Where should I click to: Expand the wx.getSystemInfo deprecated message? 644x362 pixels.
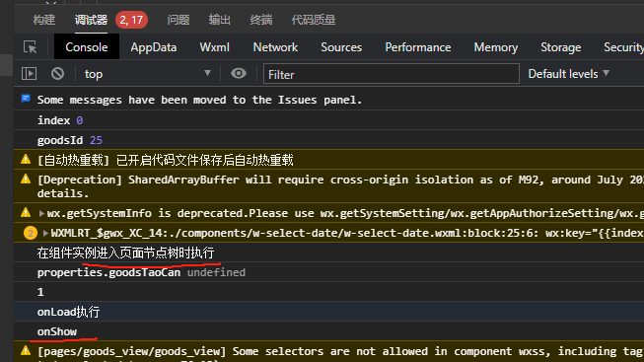click(41, 213)
